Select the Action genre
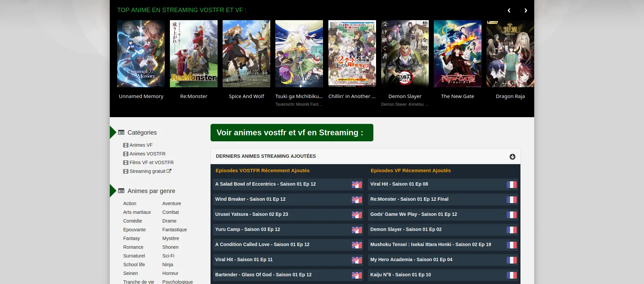Viewport: 644px width, 284px height. click(x=130, y=203)
